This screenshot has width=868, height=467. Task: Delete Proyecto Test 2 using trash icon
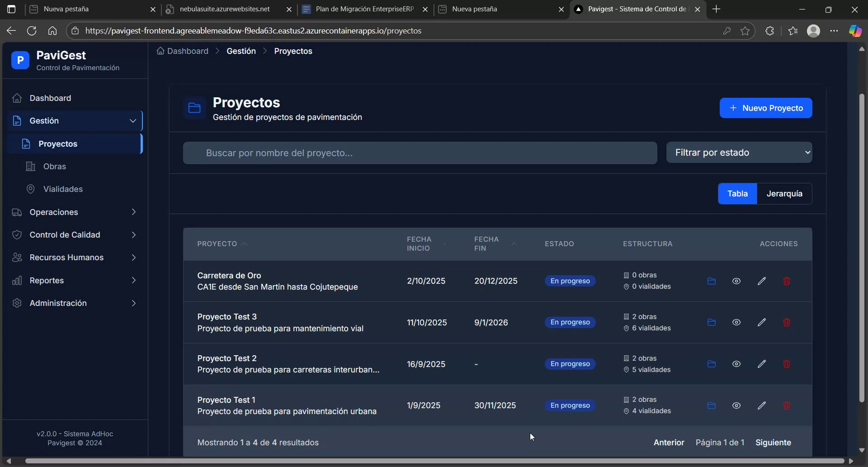tap(787, 364)
